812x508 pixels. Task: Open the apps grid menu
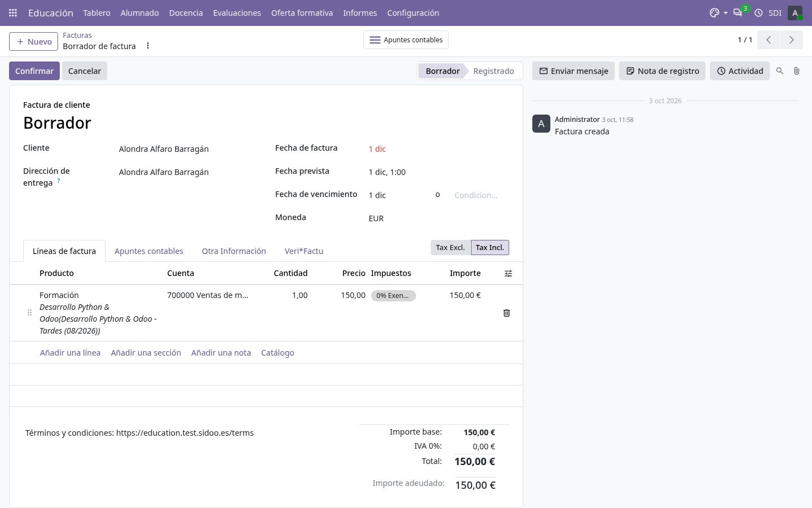[x=13, y=12]
